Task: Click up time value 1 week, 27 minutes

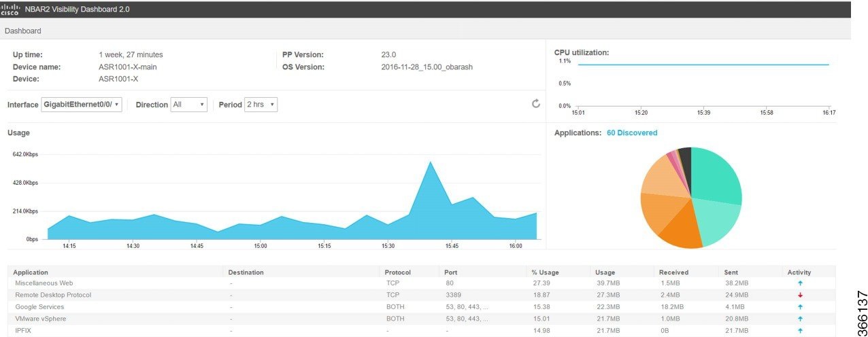Action: (x=131, y=54)
